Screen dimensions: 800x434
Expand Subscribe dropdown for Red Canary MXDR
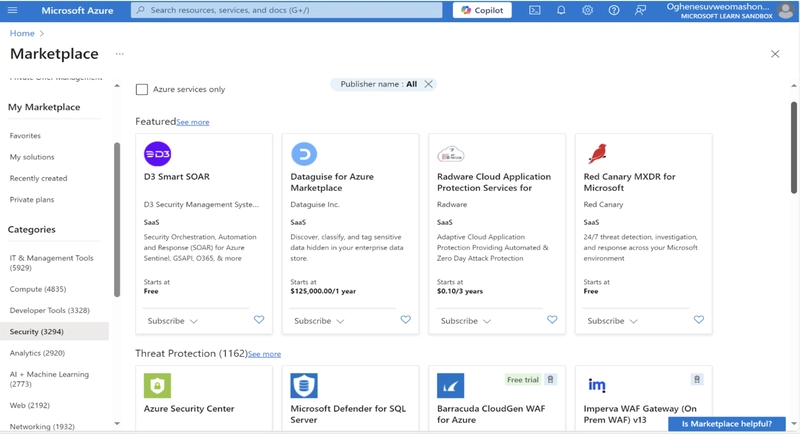(x=612, y=321)
